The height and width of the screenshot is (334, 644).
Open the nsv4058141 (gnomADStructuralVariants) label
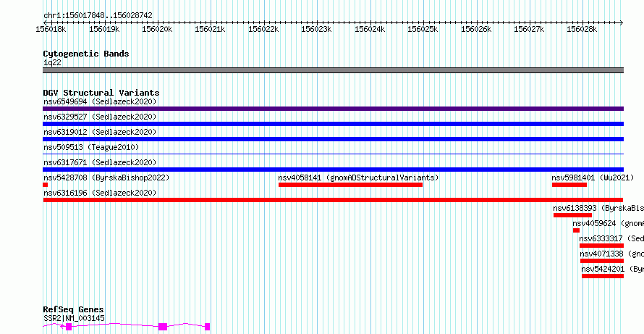pos(359,178)
